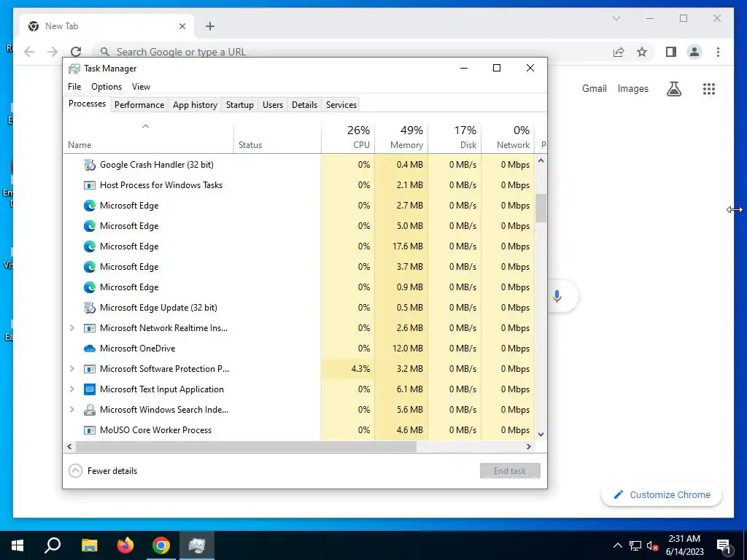The image size is (747, 560).
Task: Switch to the Startup tab
Action: point(239,105)
